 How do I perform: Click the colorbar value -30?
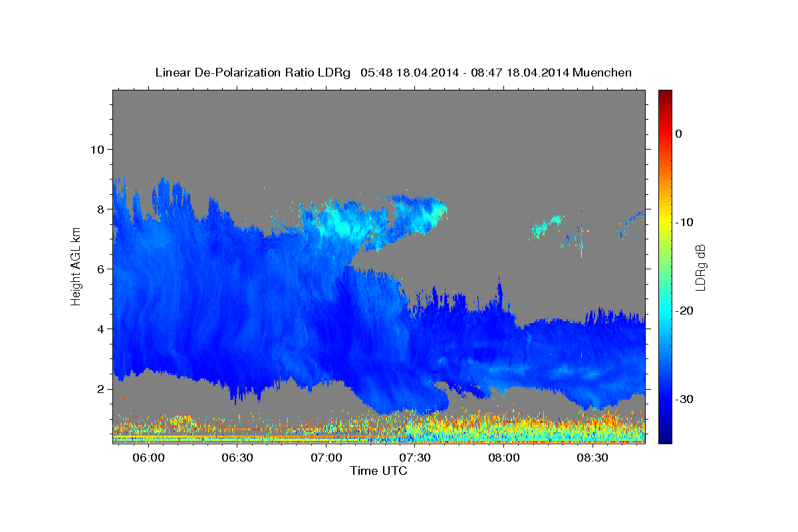684,399
